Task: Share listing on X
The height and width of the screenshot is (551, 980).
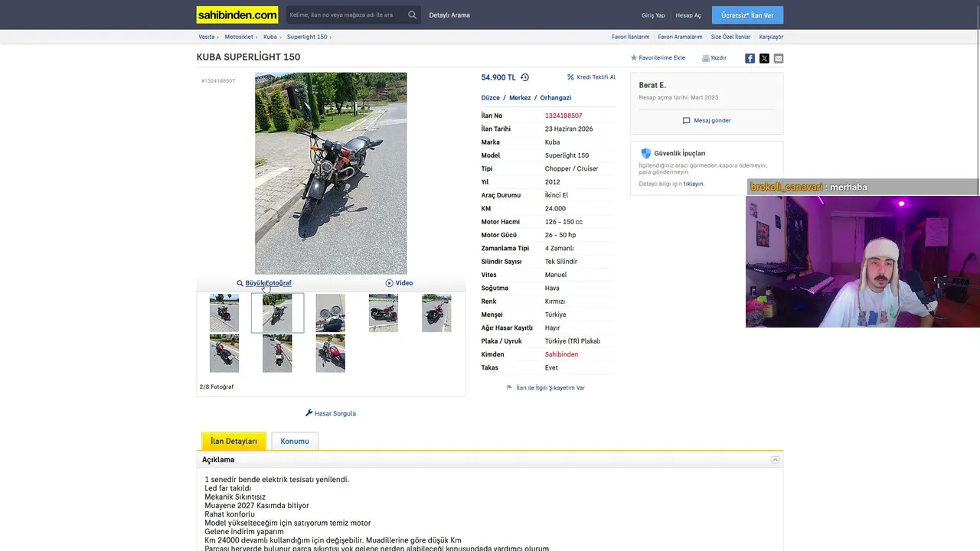Action: [x=764, y=58]
